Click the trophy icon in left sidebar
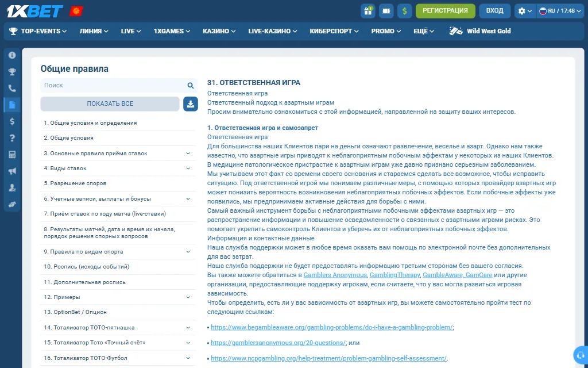The height and width of the screenshot is (368, 588). click(x=12, y=72)
